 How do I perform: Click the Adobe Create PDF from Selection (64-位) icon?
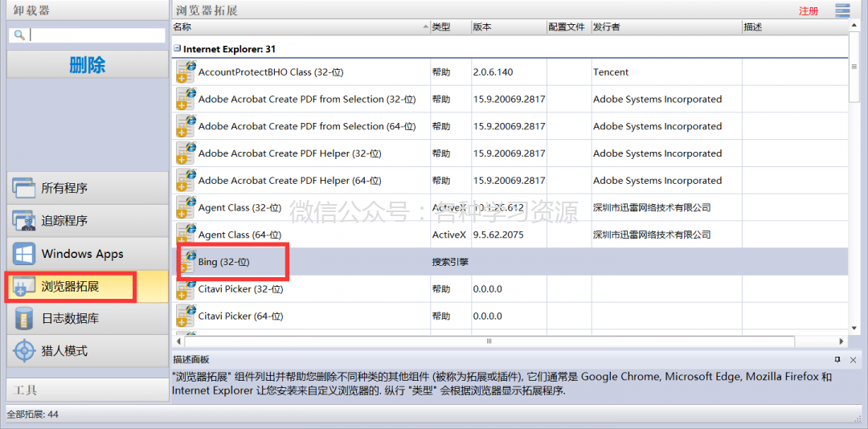[186, 127]
